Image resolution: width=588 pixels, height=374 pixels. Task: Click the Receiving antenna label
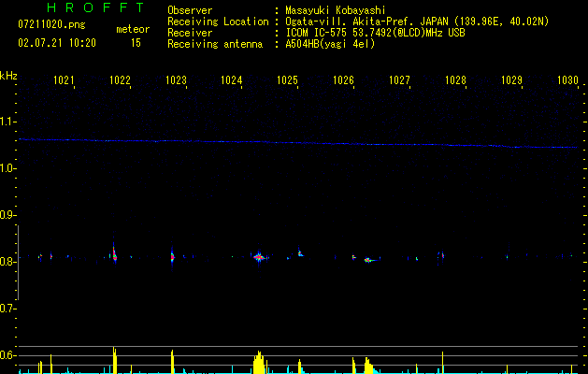215,44
